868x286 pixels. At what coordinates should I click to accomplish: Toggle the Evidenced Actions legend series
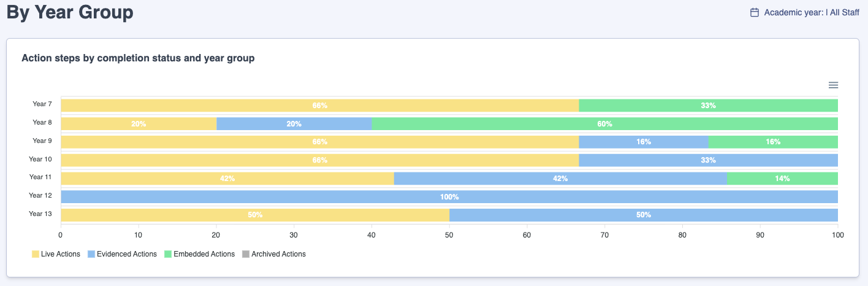pos(128,254)
